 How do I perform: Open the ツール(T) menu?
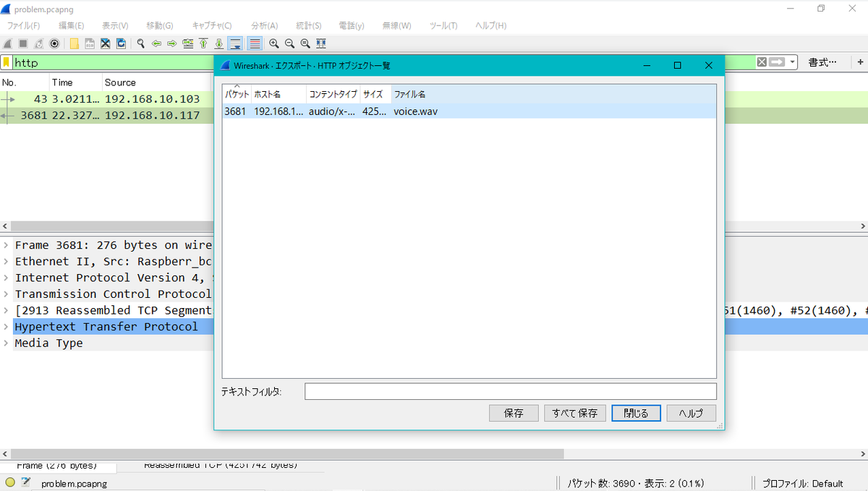pos(443,25)
